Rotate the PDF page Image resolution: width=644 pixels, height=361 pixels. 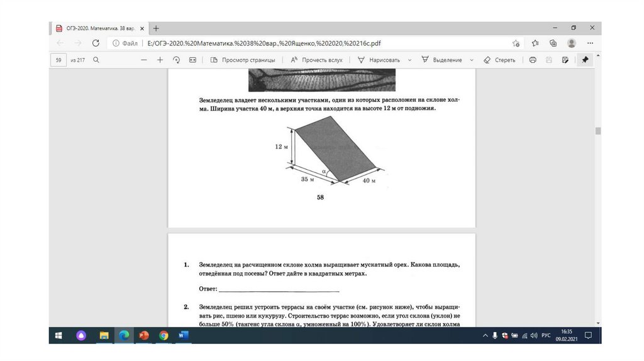point(176,60)
